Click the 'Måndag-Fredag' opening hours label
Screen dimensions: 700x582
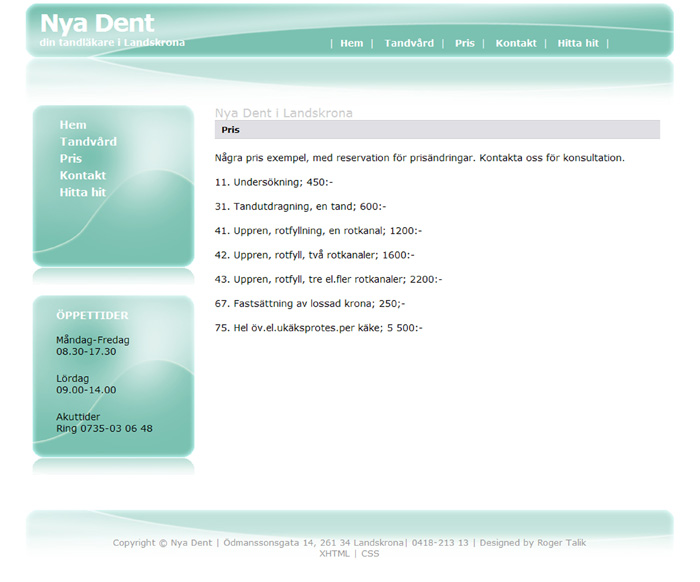92,340
